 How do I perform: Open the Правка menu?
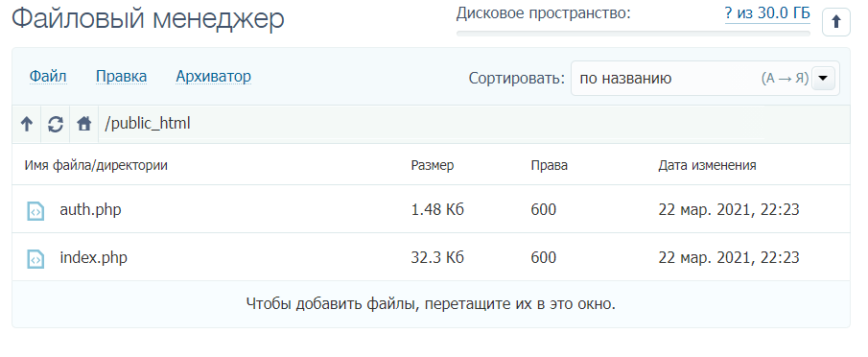click(x=121, y=77)
